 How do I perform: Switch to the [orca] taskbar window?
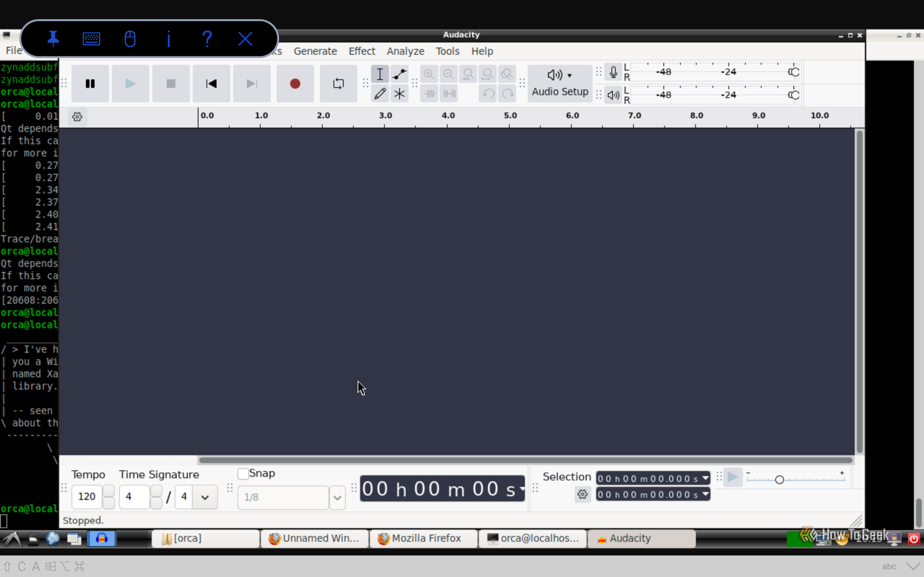click(x=206, y=538)
